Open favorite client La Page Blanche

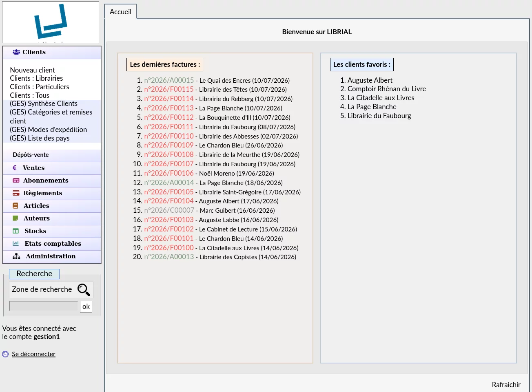(x=372, y=107)
